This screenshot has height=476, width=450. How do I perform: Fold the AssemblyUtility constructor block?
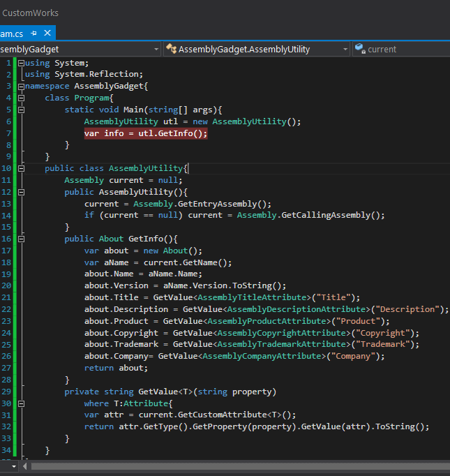coord(21,192)
